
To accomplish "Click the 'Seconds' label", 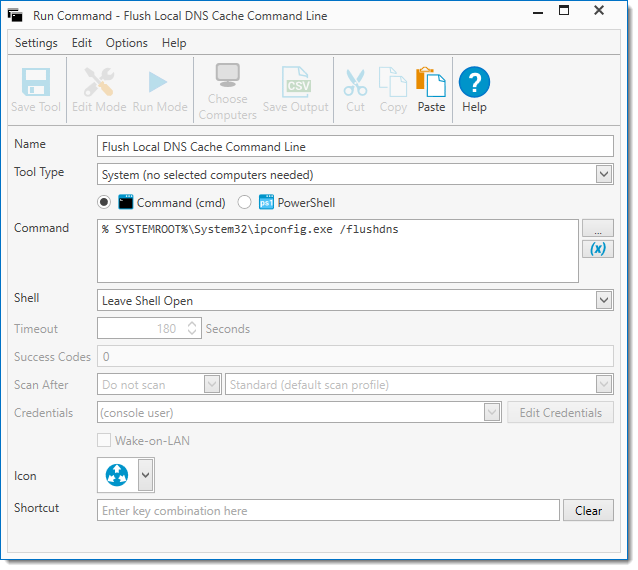I will (227, 328).
